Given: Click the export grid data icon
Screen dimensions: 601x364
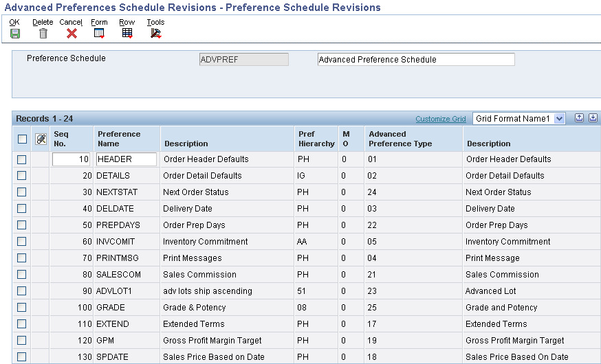Looking at the screenshot, I should [x=579, y=118].
